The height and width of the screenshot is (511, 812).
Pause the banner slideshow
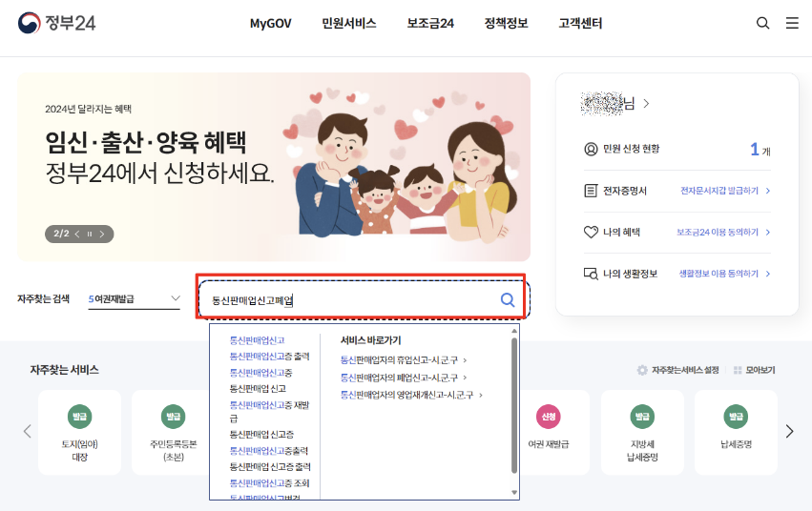pos(90,234)
